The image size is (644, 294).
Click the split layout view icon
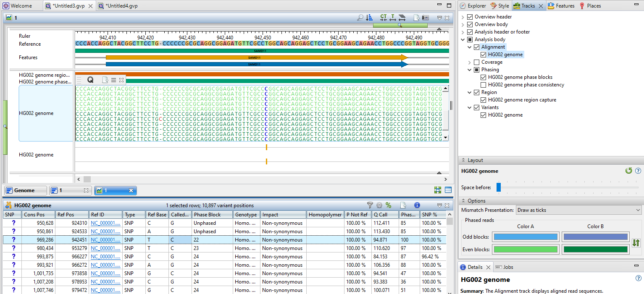[x=448, y=190]
